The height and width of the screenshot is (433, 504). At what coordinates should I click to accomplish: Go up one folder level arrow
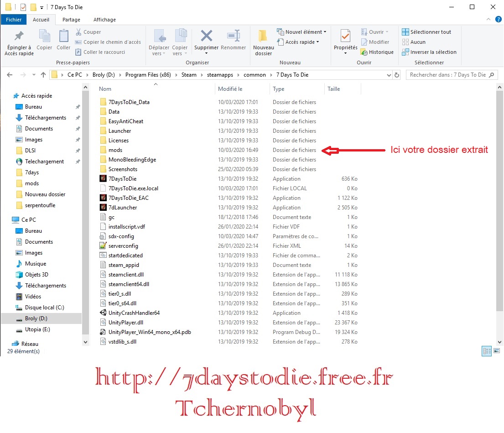(x=43, y=75)
